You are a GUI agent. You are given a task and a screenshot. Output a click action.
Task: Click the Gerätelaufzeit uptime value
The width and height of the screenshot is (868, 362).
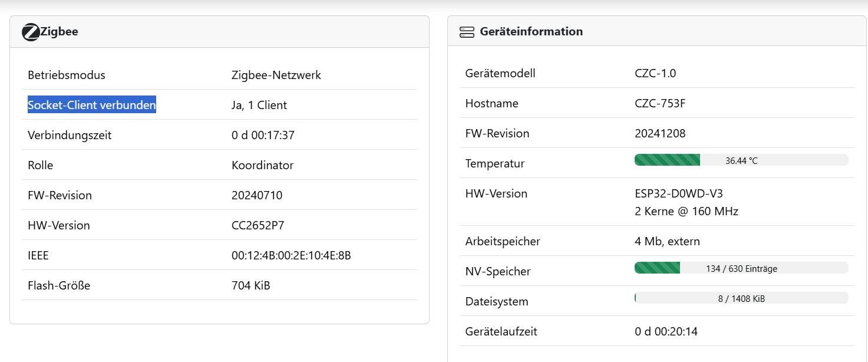[666, 331]
